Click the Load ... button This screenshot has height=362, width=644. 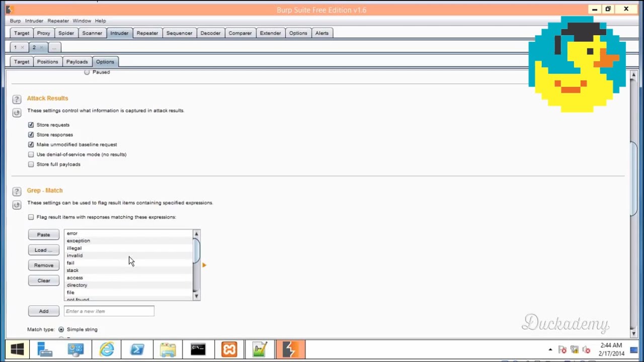click(44, 250)
